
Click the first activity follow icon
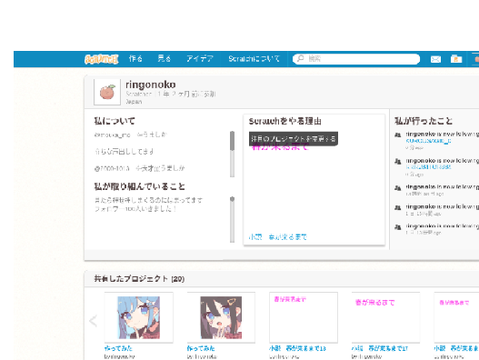tap(398, 135)
